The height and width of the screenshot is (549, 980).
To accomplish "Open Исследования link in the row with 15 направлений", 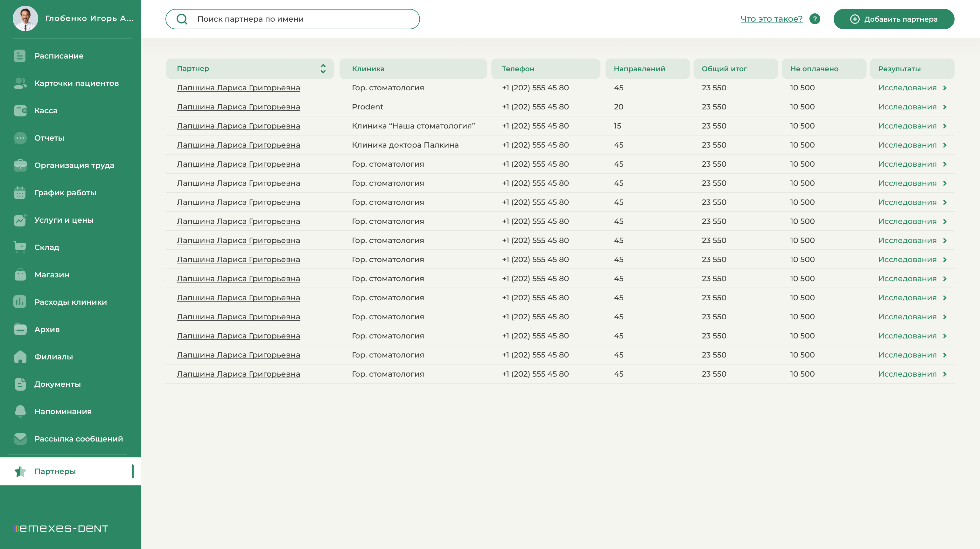I will coord(907,126).
